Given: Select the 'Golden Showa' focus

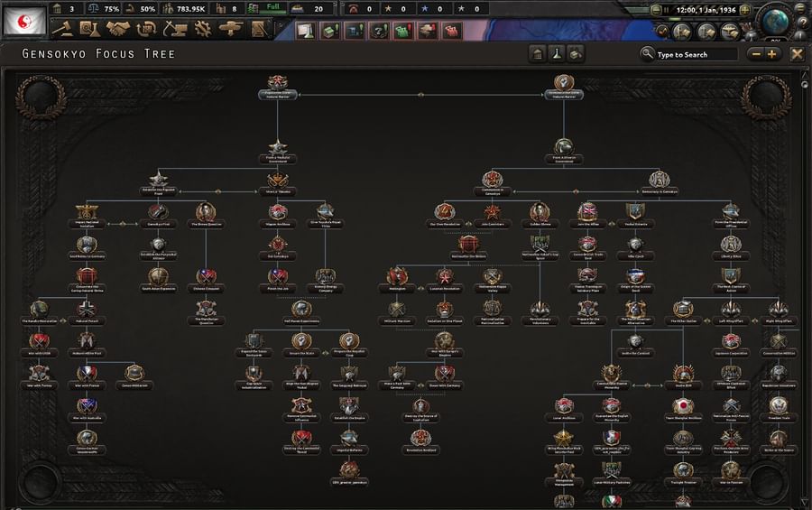Looking at the screenshot, I should click(x=540, y=216).
